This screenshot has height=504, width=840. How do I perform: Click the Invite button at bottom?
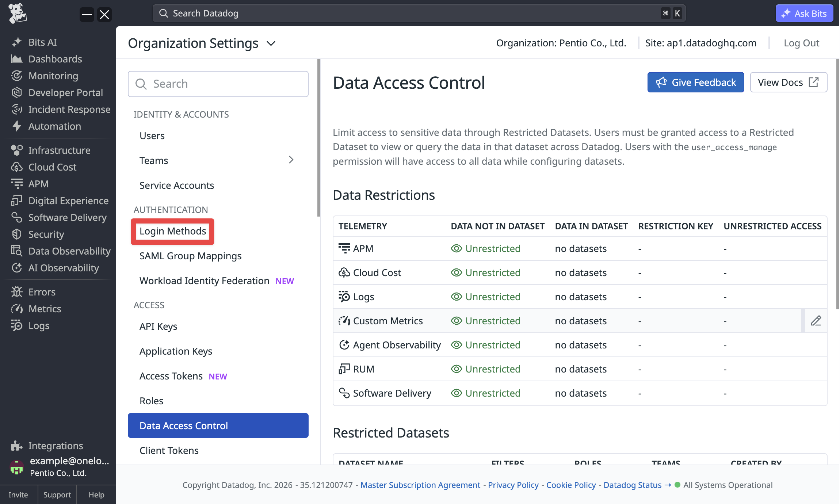tap(18, 495)
